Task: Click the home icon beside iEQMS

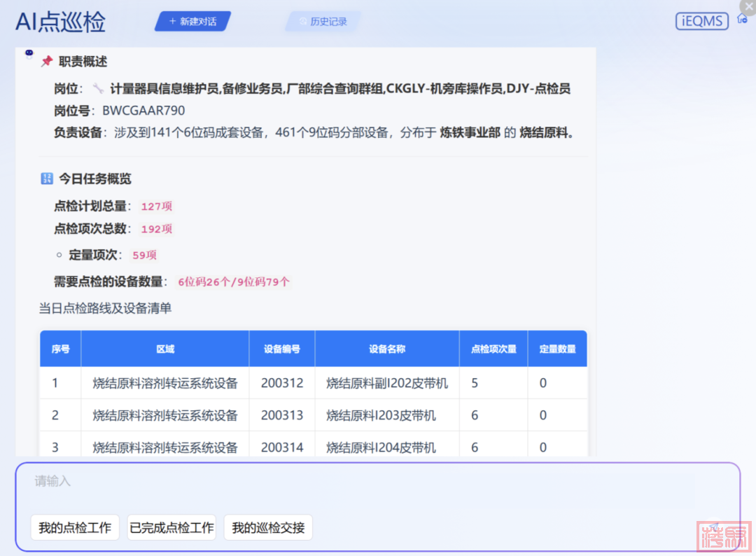Action: click(741, 19)
